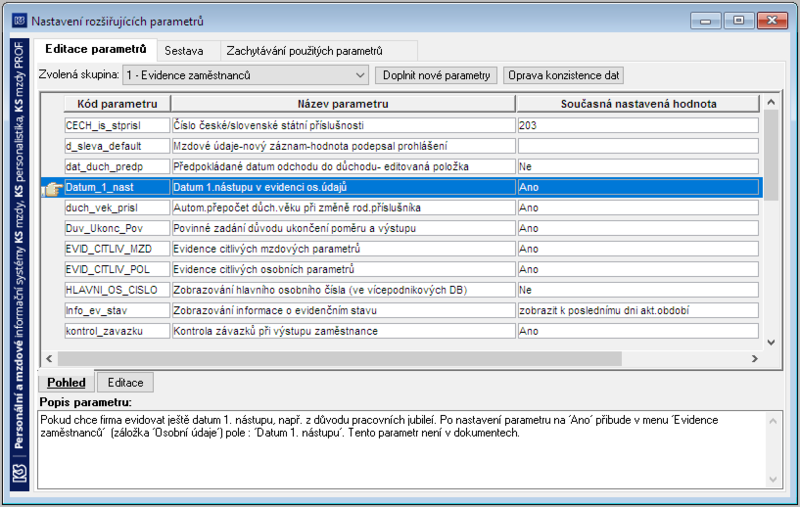The width and height of the screenshot is (800, 507).
Task: Click Ano value of Datum_1_nast row
Action: click(x=638, y=187)
